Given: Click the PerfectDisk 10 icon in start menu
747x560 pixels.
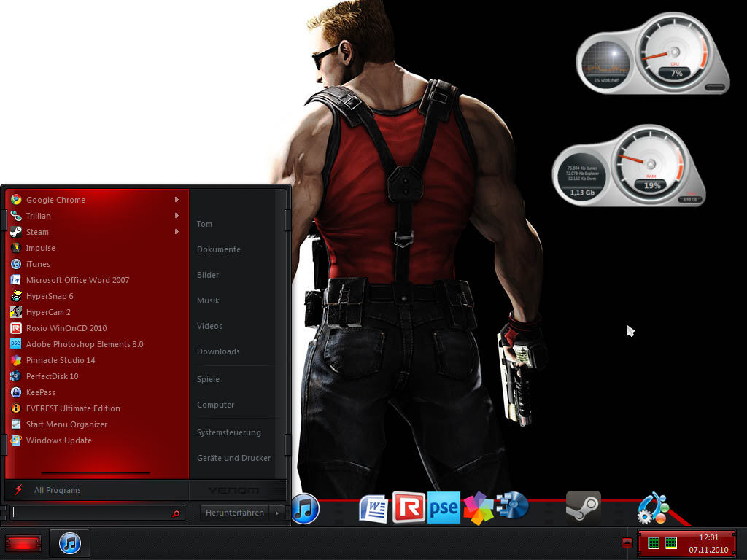Looking at the screenshot, I should [x=16, y=376].
